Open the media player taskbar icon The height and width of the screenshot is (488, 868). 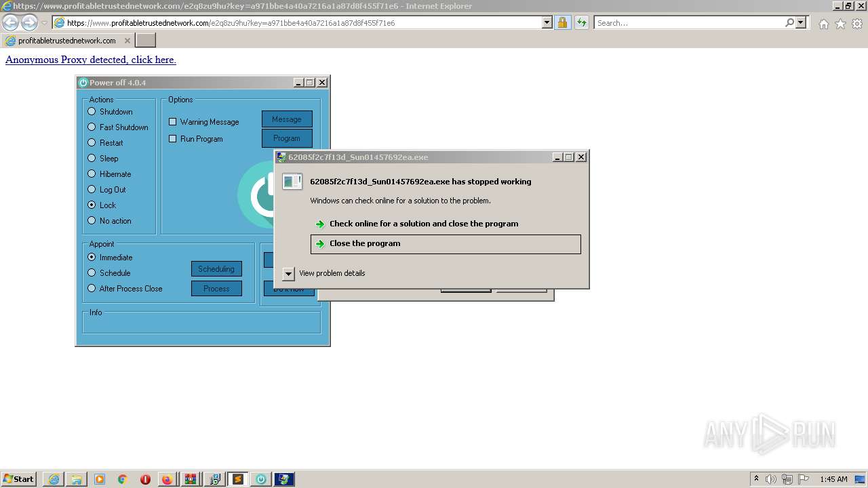pos(100,479)
